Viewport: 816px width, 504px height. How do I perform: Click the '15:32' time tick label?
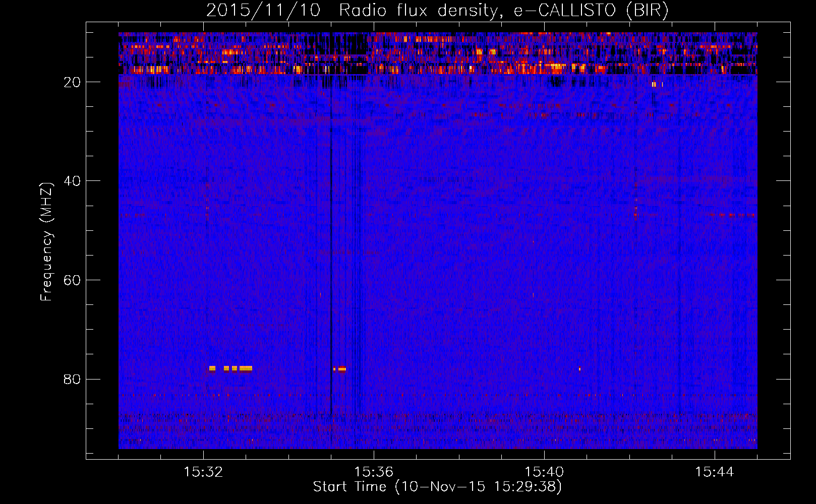tap(203, 472)
